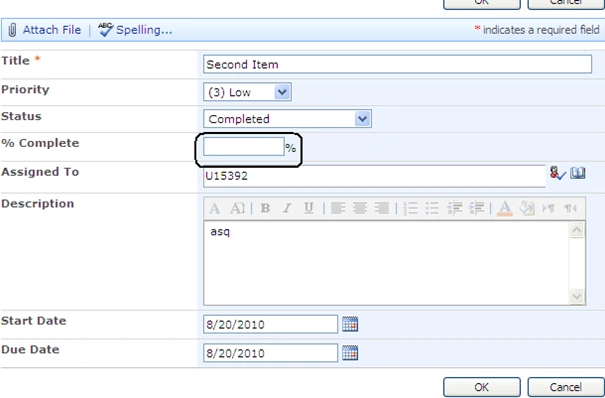Click the % Complete field label

pos(40,143)
